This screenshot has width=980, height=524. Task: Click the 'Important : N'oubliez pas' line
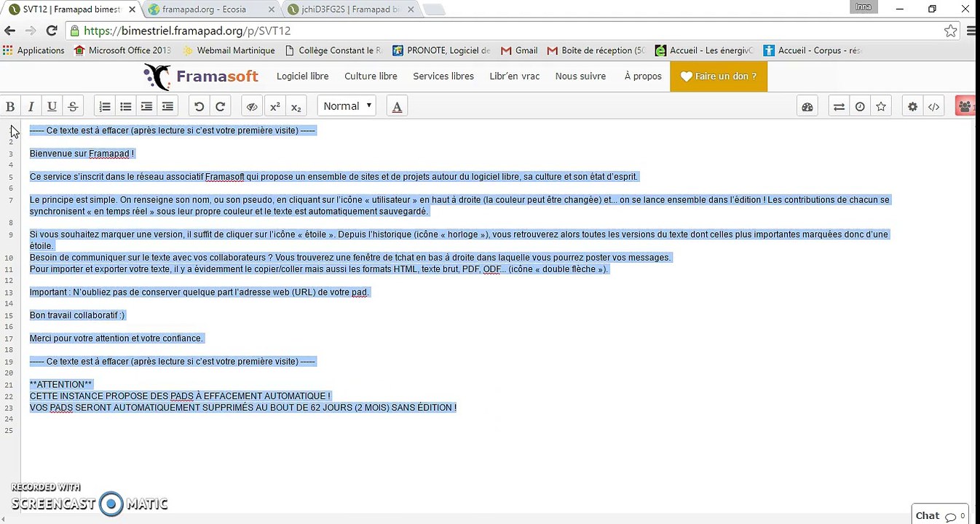[x=200, y=292]
